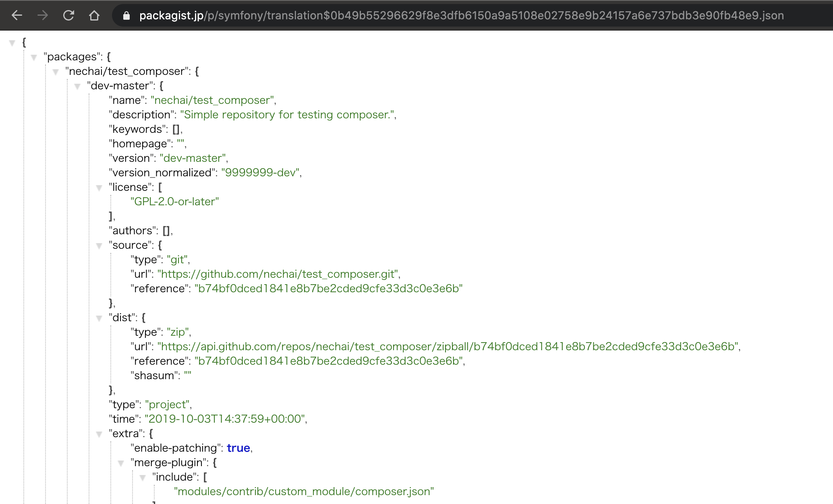Open the api.github.com zipball dist URL
Viewport: 833px width, 504px height.
click(x=448, y=347)
